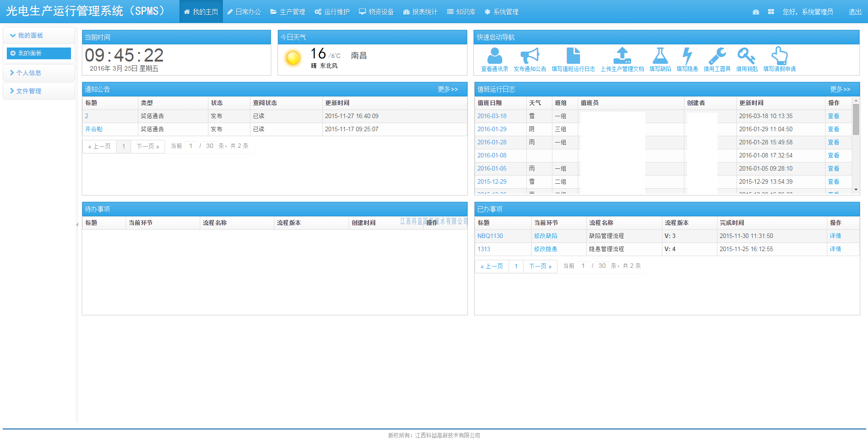868x443 pixels.
Task: Click the 修改缺陷 link
Action: (x=546, y=236)
